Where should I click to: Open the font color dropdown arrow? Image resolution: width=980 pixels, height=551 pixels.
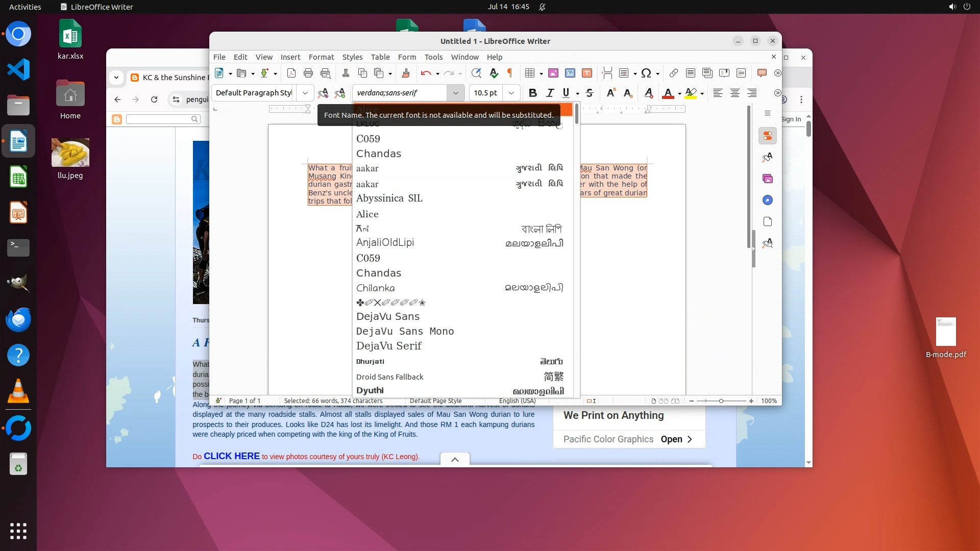tap(679, 93)
